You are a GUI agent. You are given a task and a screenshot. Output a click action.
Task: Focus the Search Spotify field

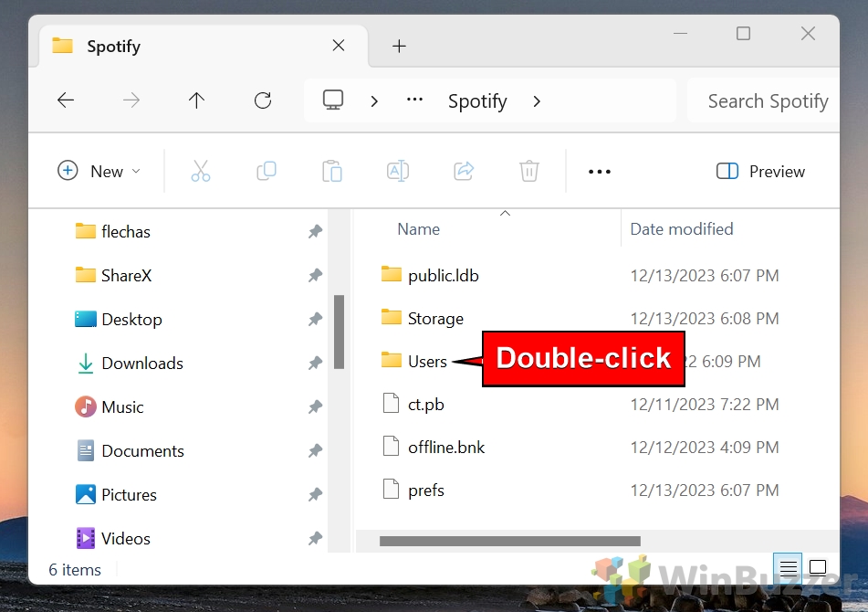(x=764, y=100)
